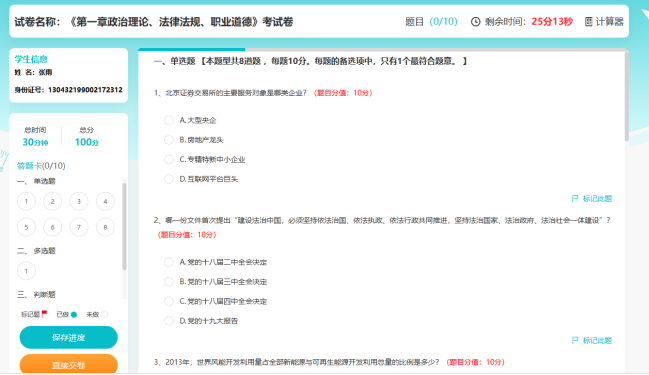Select option C 专精特新中小企业

pos(169,159)
